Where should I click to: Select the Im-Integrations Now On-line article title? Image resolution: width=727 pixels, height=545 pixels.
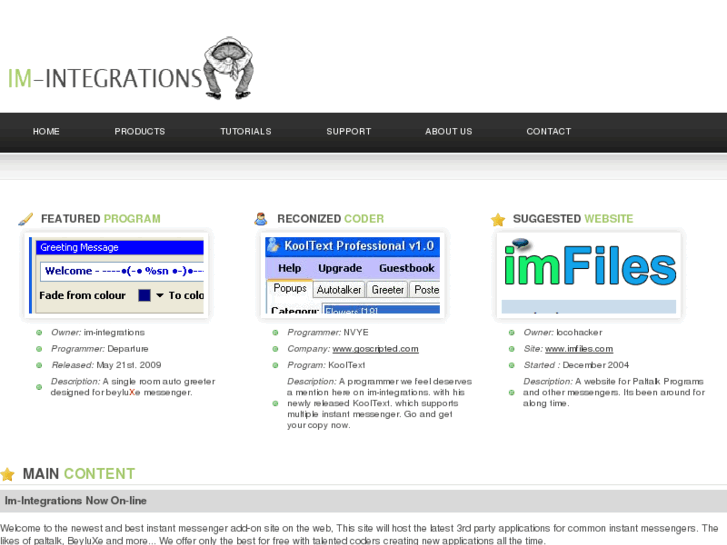[76, 500]
